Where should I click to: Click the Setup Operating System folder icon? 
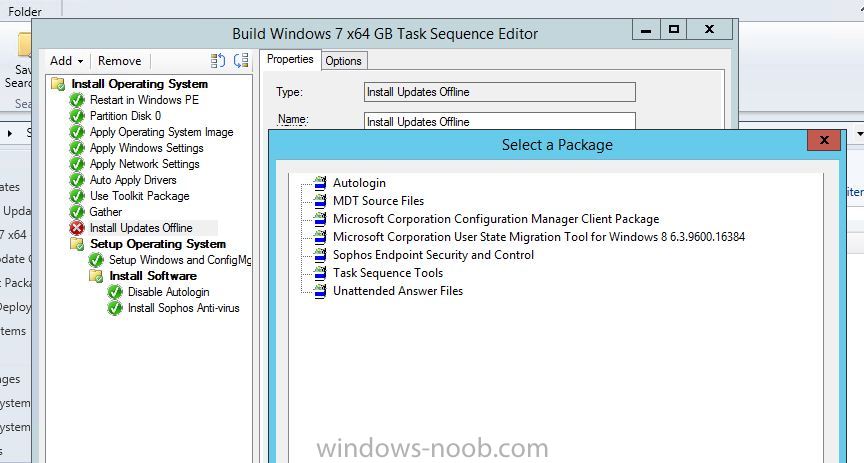click(x=77, y=244)
